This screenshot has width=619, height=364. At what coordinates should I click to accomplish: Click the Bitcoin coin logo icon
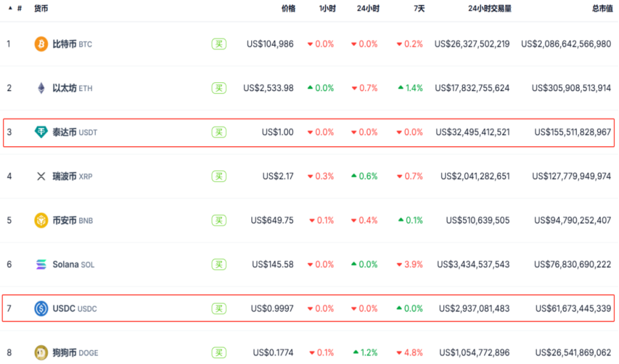coord(41,44)
